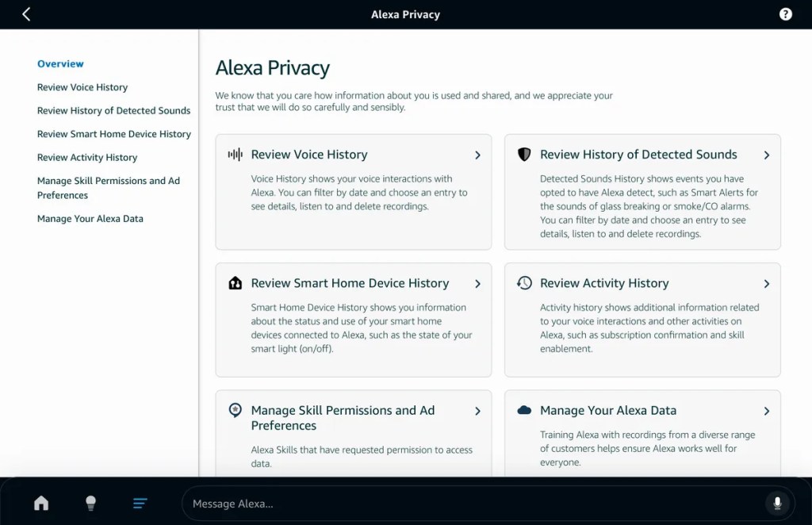
Task: Select Review Voice History in sidebar
Action: pyautogui.click(x=82, y=87)
